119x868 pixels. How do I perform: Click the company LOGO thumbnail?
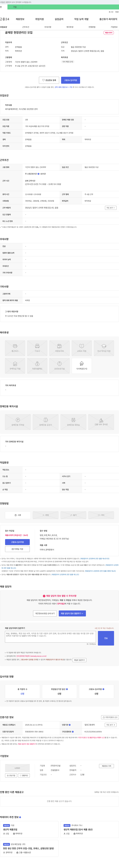[17, 768]
